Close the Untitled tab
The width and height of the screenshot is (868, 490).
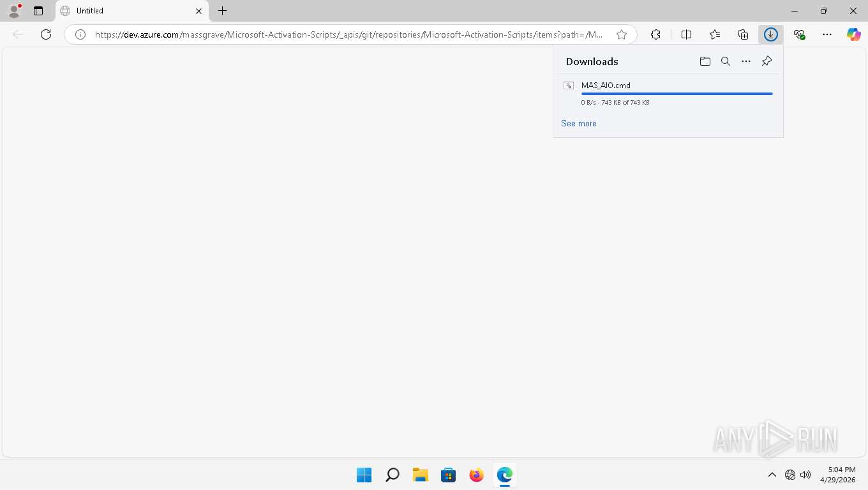[x=198, y=11]
